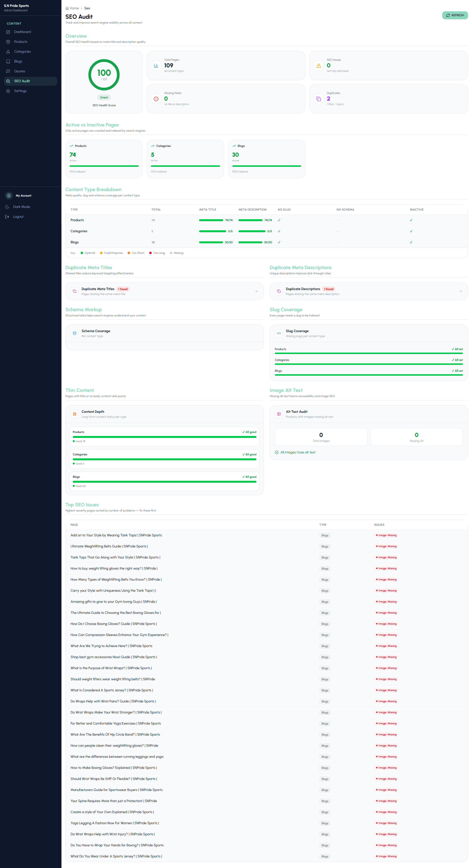The width and height of the screenshot is (472, 868).
Task: Expand the Duplicate Descriptions chevron
Action: point(461,291)
